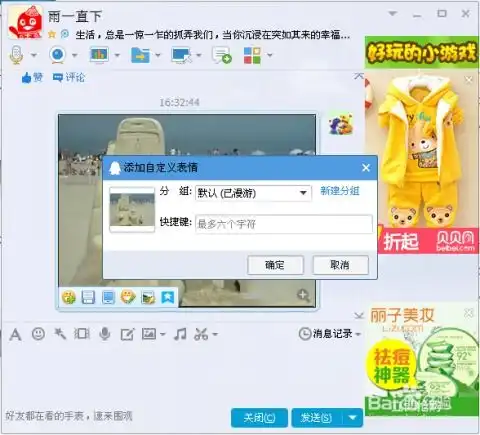Expand presentation options arrow
This screenshot has width=480, height=435.
pos(117,55)
